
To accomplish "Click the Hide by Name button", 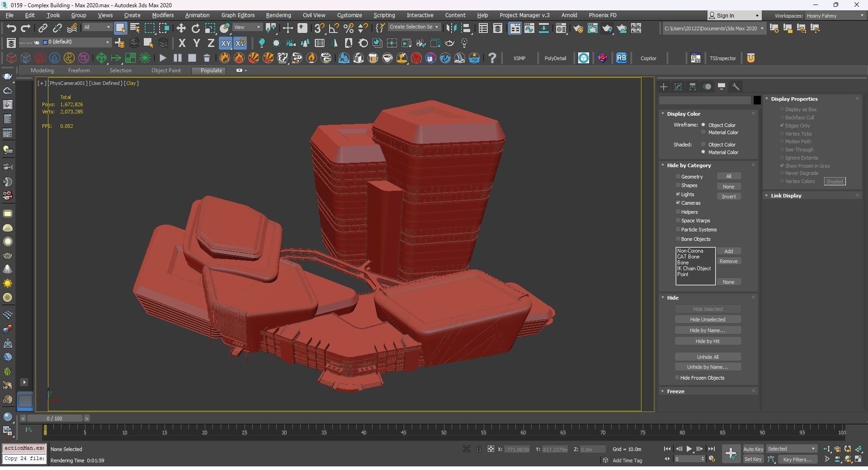I will (x=708, y=330).
